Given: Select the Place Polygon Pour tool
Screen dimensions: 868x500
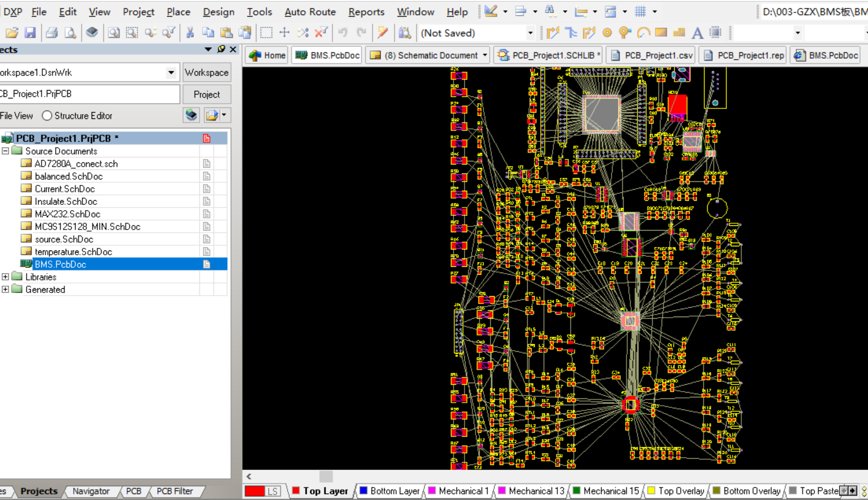Looking at the screenshot, I should (x=679, y=33).
